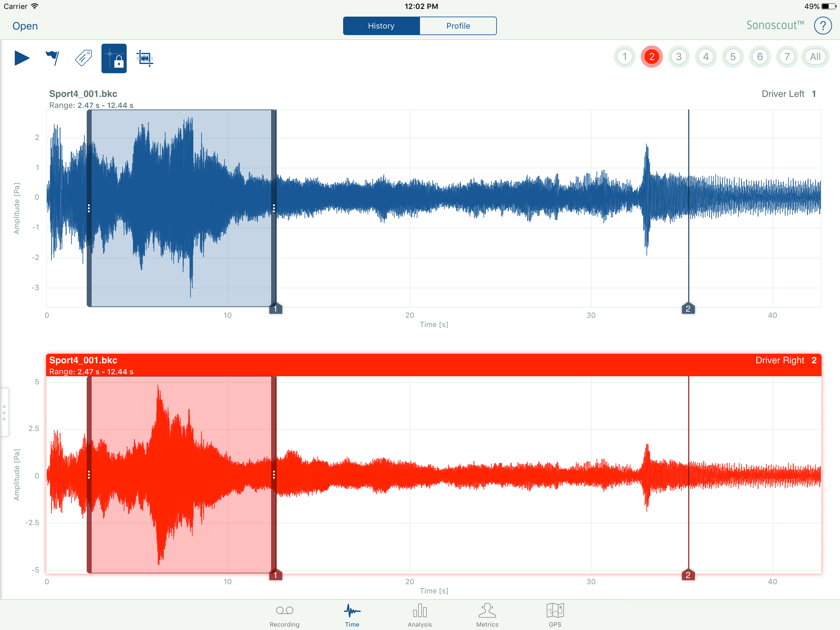This screenshot has width=840, height=630.
Task: Toggle channel 2 red circle
Action: [651, 57]
